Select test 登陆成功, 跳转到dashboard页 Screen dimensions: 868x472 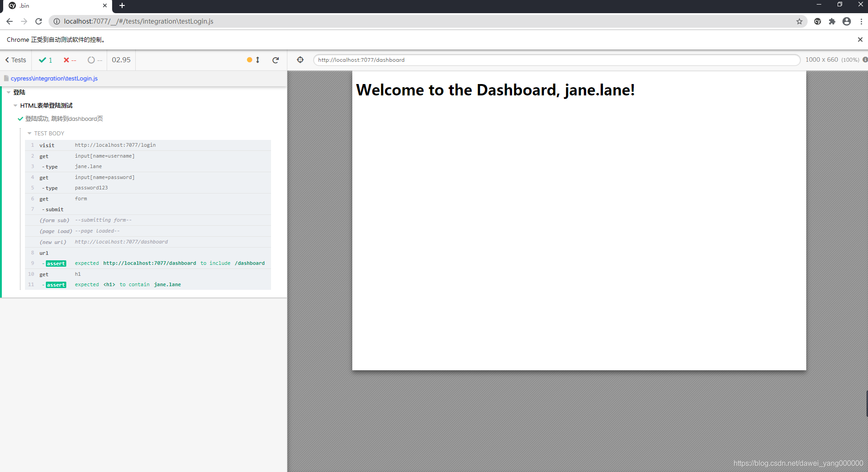pyautogui.click(x=64, y=119)
